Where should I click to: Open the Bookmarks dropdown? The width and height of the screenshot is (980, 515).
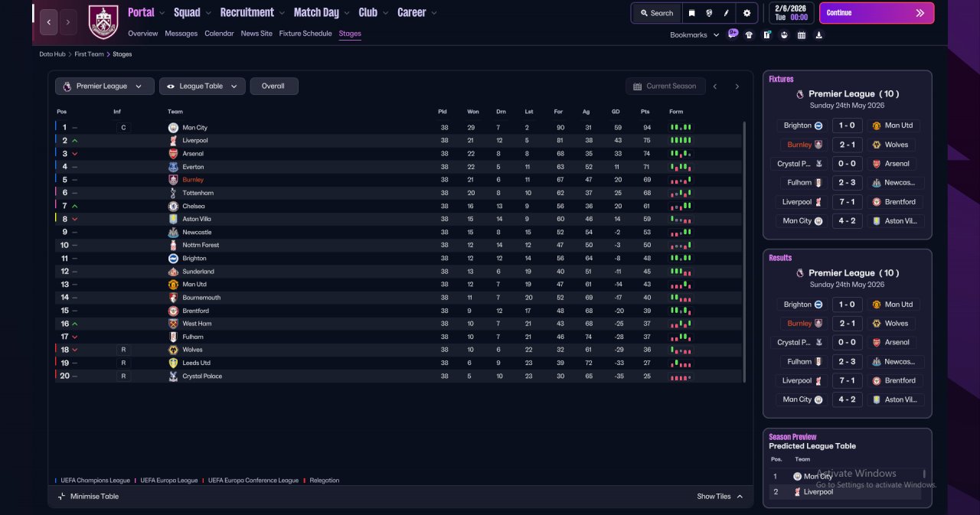point(694,35)
